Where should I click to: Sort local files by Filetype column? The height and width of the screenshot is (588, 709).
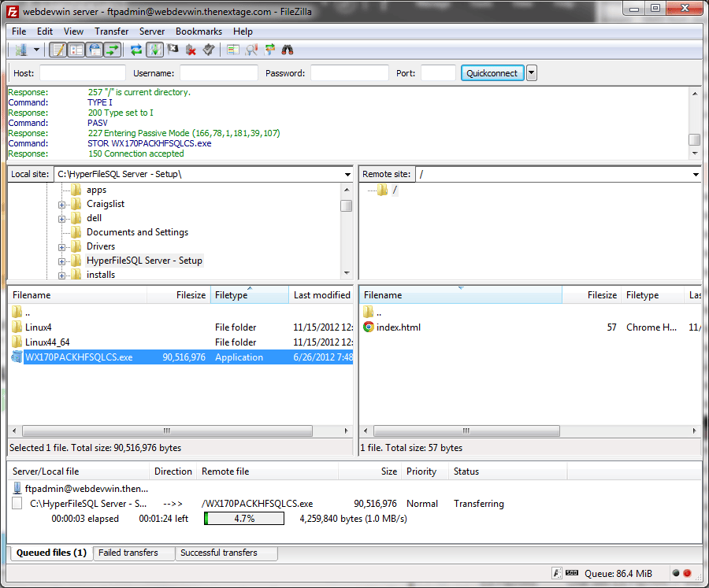[250, 295]
